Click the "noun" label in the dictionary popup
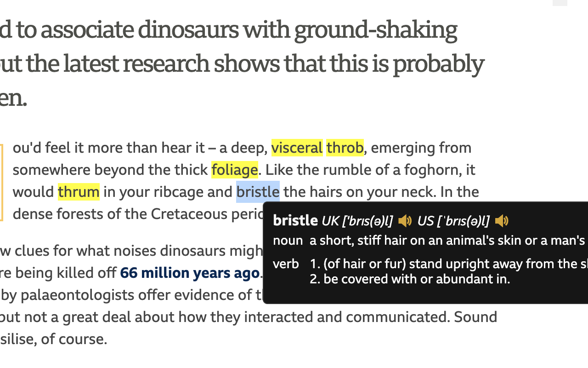 (x=288, y=240)
